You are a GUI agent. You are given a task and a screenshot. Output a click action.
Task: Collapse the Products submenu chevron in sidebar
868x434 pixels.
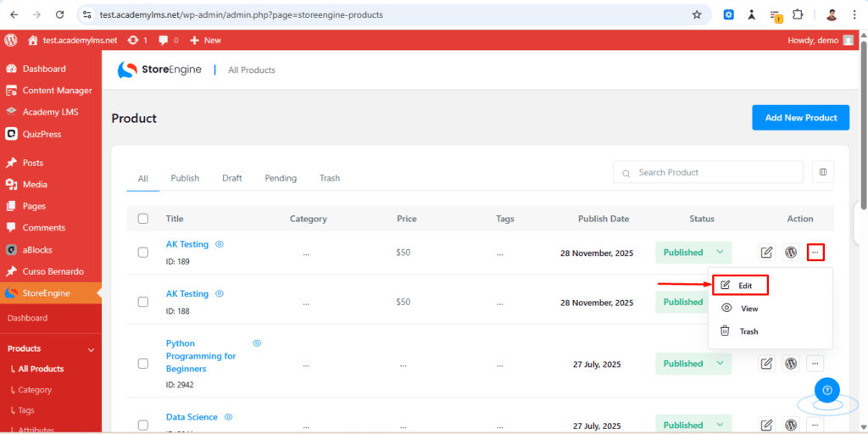tap(92, 349)
